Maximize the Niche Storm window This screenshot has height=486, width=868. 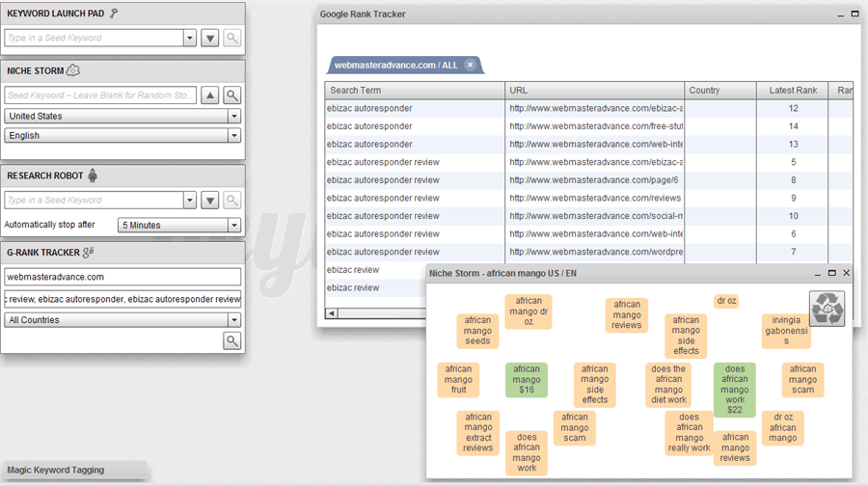[x=832, y=273]
